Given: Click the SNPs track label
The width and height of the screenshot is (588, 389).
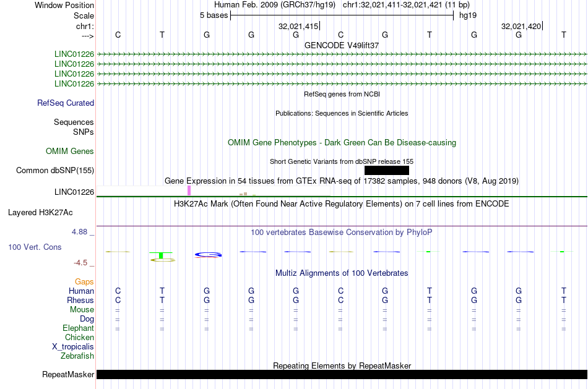Looking at the screenshot, I should click(x=84, y=132).
